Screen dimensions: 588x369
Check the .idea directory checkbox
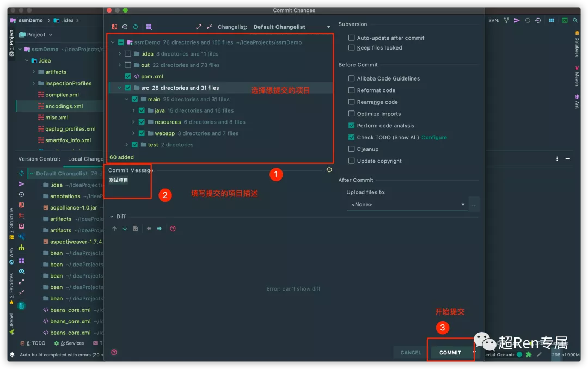128,54
